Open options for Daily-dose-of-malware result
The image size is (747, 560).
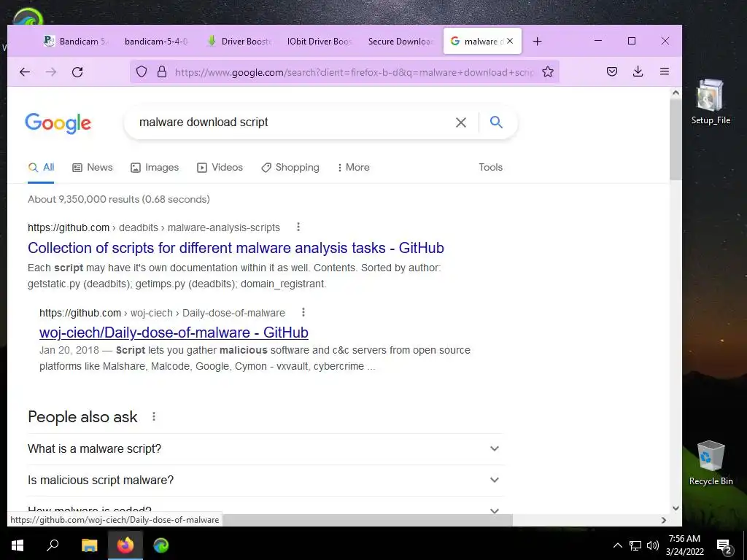click(303, 312)
